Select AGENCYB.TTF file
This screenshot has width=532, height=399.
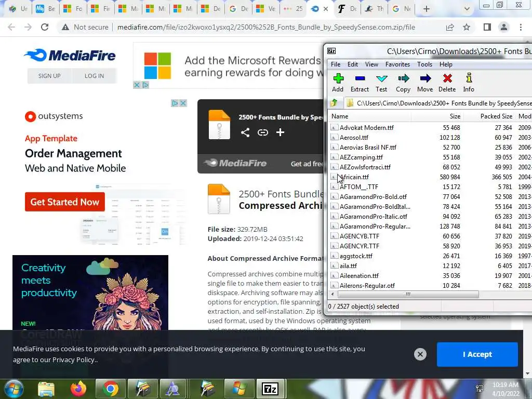click(x=360, y=236)
